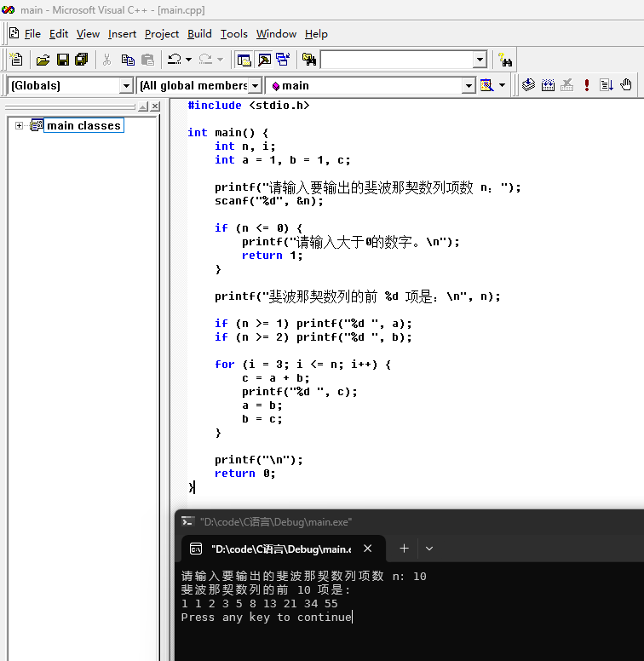This screenshot has height=661, width=644.
Task: Open the Build menu
Action: [x=199, y=34]
